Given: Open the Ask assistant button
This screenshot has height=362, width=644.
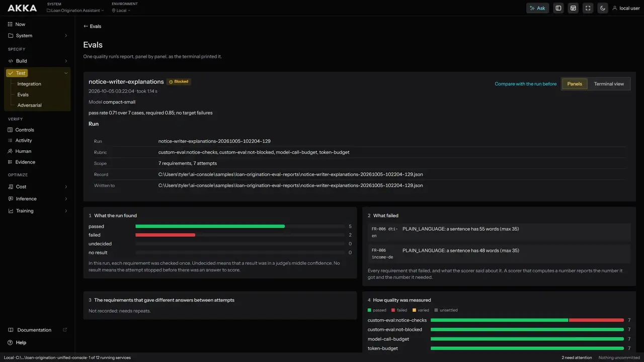Looking at the screenshot, I should tap(537, 8).
